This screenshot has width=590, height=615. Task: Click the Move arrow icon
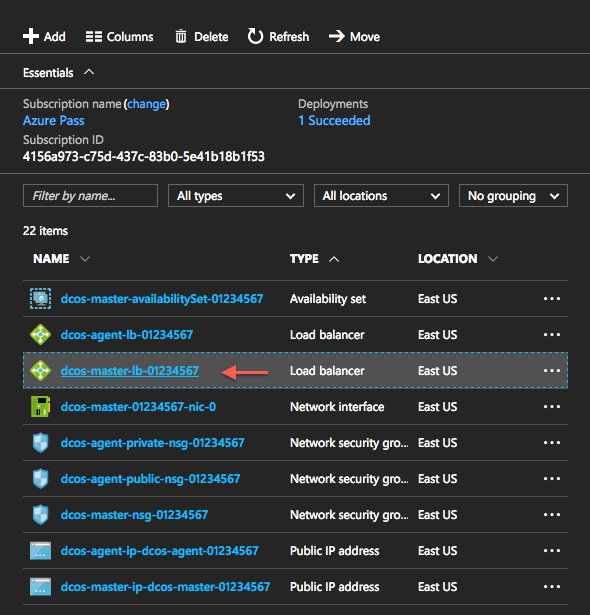click(x=337, y=36)
